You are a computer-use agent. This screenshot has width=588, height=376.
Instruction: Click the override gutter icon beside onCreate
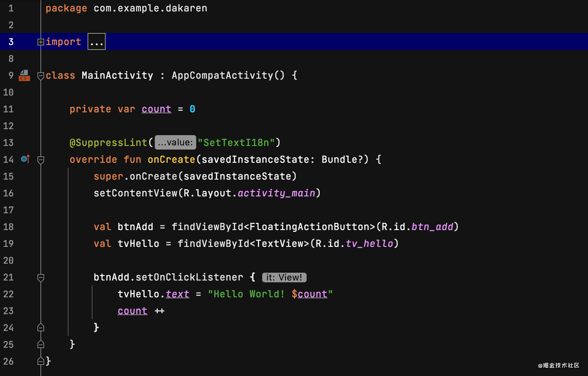[x=25, y=159]
